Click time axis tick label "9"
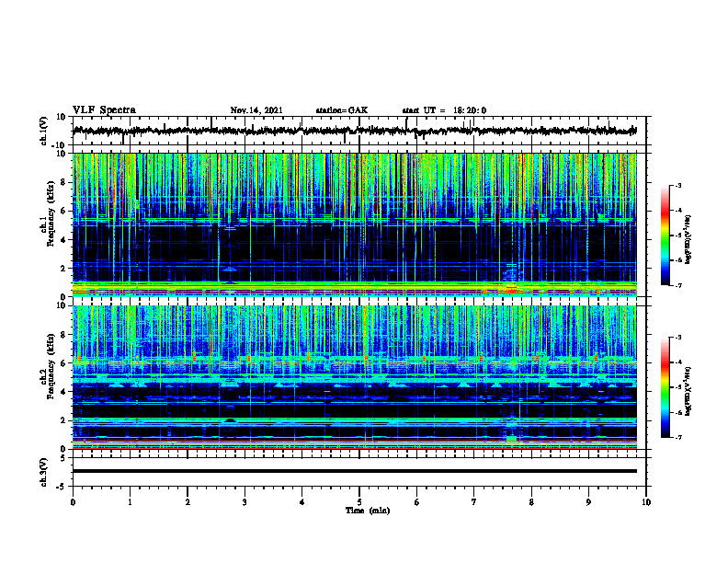Viewport: 728px width, 563px height. [x=588, y=502]
